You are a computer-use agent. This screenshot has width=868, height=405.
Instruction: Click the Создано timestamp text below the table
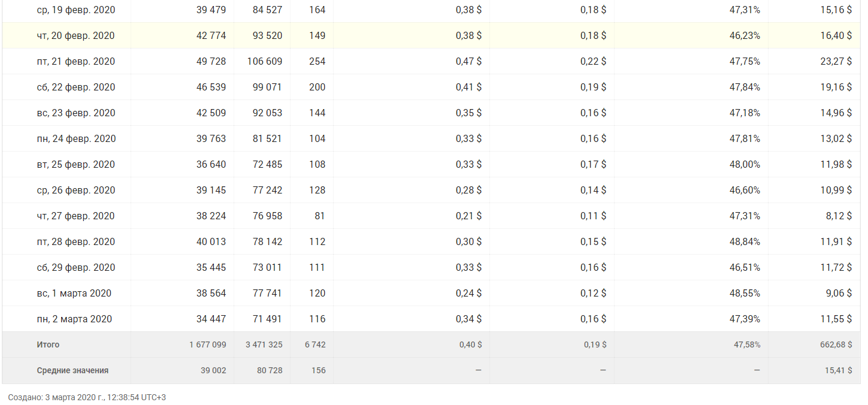click(87, 397)
